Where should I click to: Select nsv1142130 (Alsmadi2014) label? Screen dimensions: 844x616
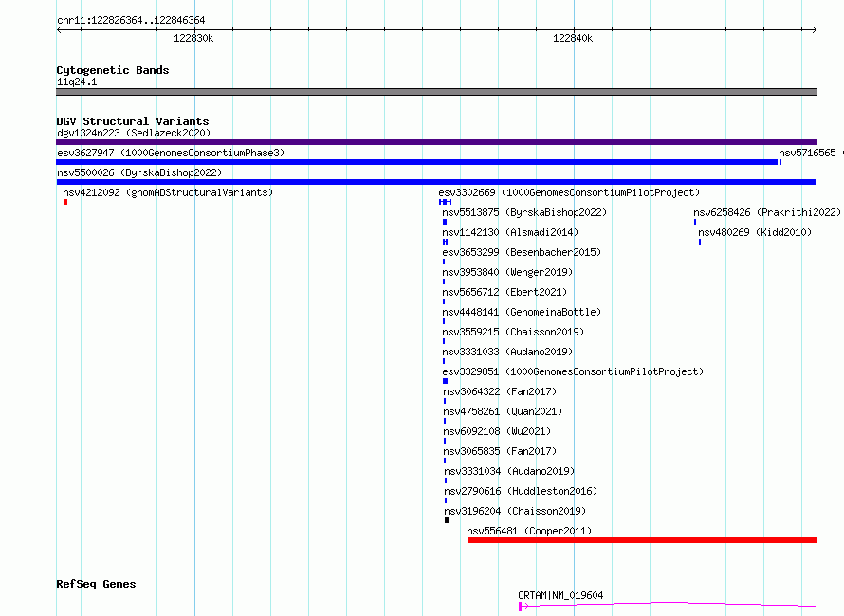[x=510, y=232]
